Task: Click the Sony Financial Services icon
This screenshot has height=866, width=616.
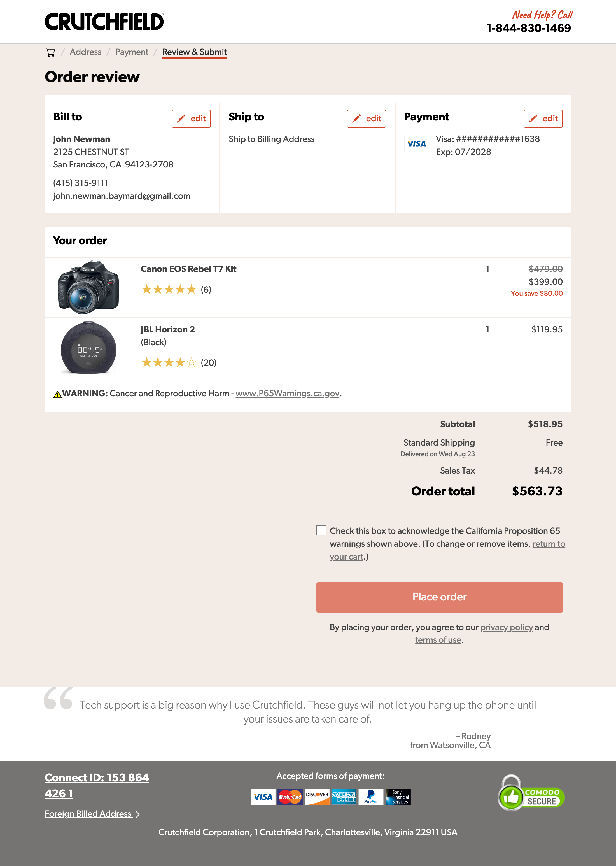Action: click(x=398, y=797)
